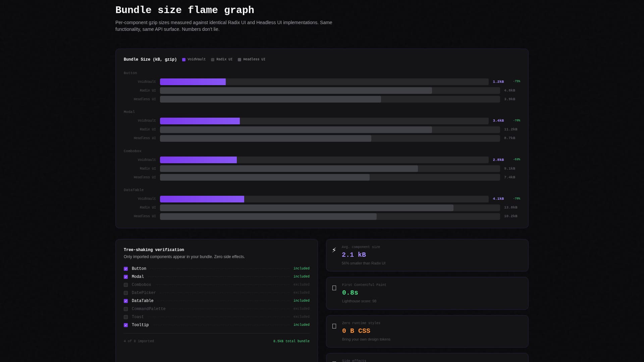
Task: Click the Radix UI legend swatch
Action: (x=213, y=60)
